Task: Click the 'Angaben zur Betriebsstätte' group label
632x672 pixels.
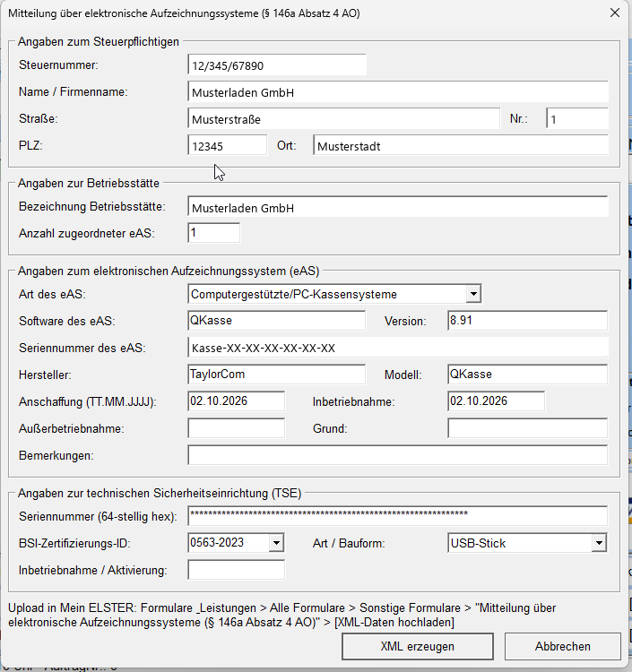Action: pos(89,183)
